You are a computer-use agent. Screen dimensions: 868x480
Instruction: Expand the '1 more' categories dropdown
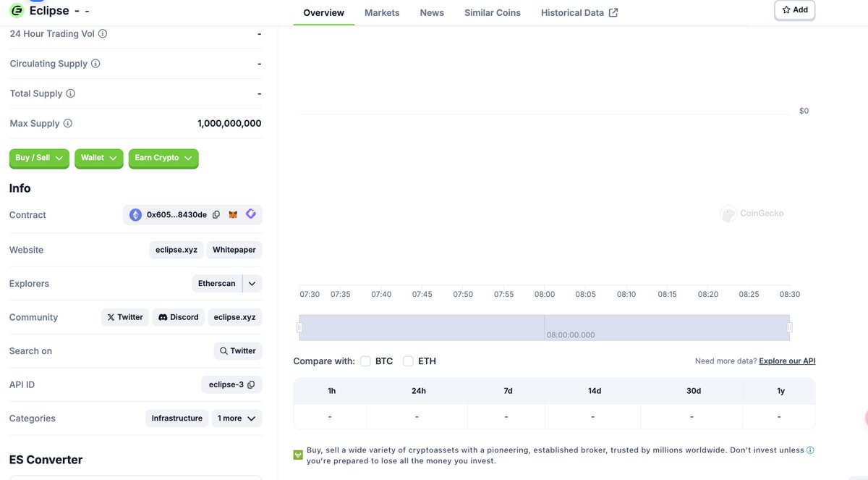click(237, 418)
